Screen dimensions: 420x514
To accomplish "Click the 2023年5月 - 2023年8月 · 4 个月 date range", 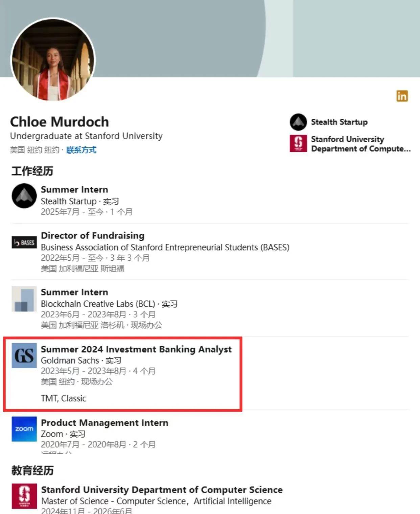I will point(98,371).
